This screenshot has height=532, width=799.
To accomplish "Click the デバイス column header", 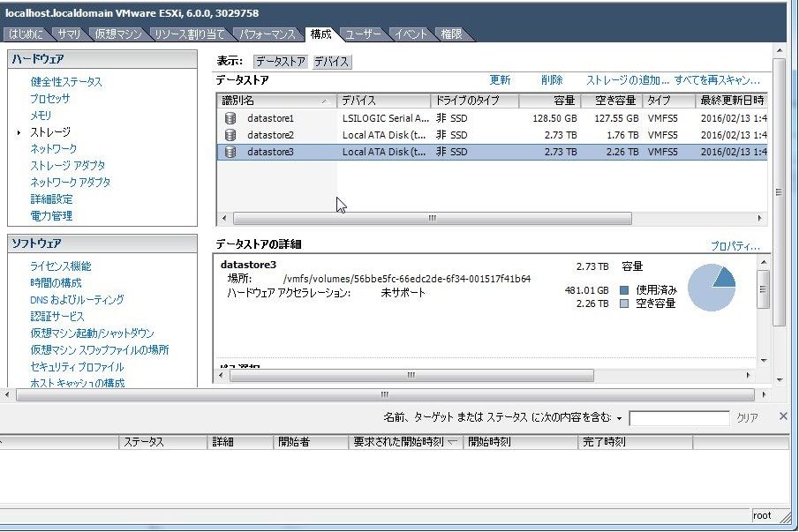I will [x=383, y=101].
